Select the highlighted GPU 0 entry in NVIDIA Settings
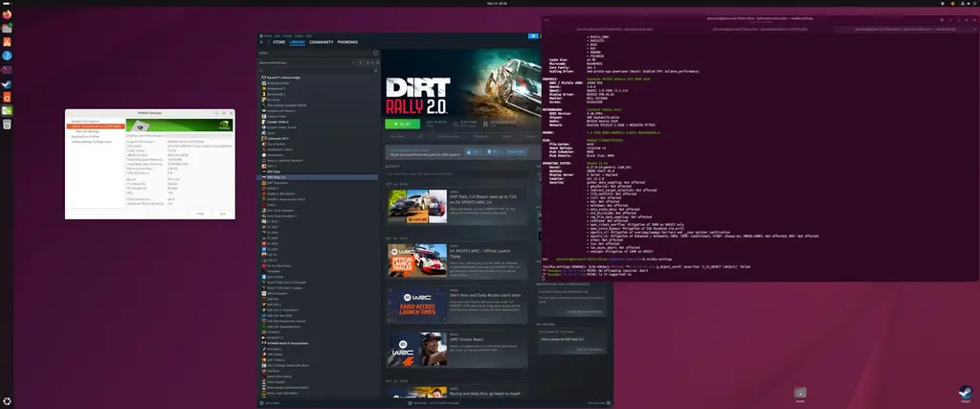The image size is (980, 409). tap(96, 126)
